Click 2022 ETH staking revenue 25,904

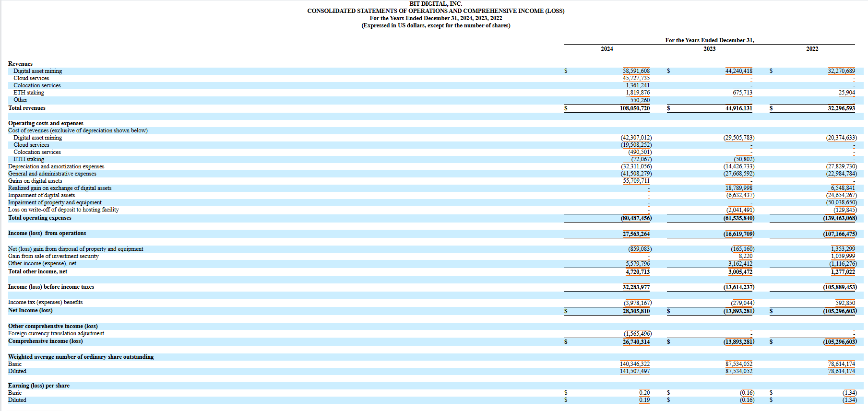click(x=847, y=93)
